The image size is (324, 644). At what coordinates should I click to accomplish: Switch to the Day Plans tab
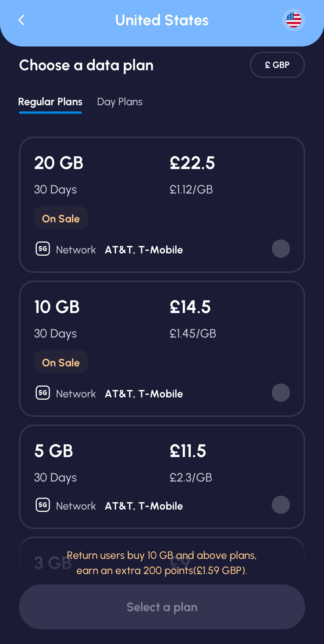tap(120, 102)
